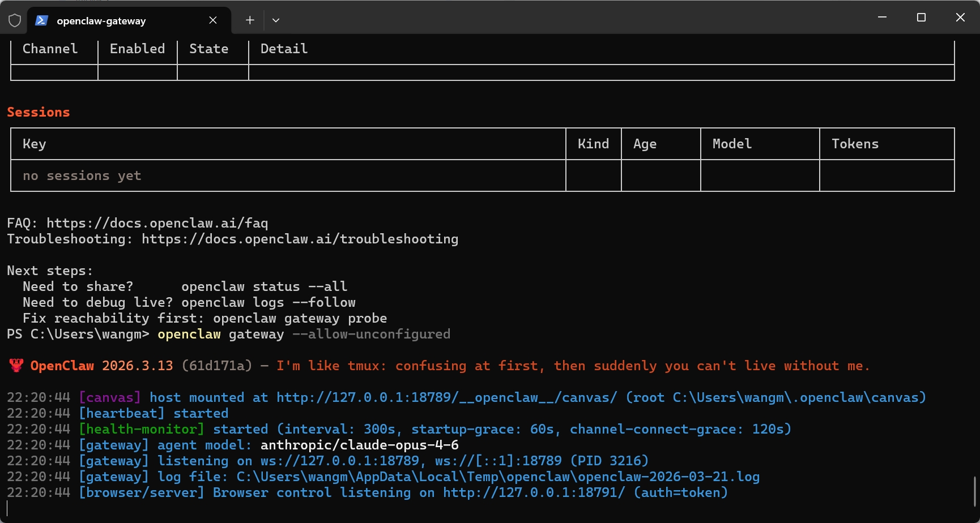Viewport: 980px width, 523px height.
Task: Click the log file path text
Action: click(x=497, y=477)
